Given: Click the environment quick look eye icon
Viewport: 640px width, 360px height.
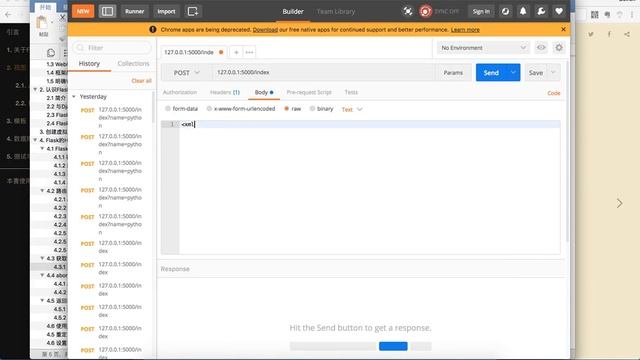Looking at the screenshot, I should [x=541, y=48].
